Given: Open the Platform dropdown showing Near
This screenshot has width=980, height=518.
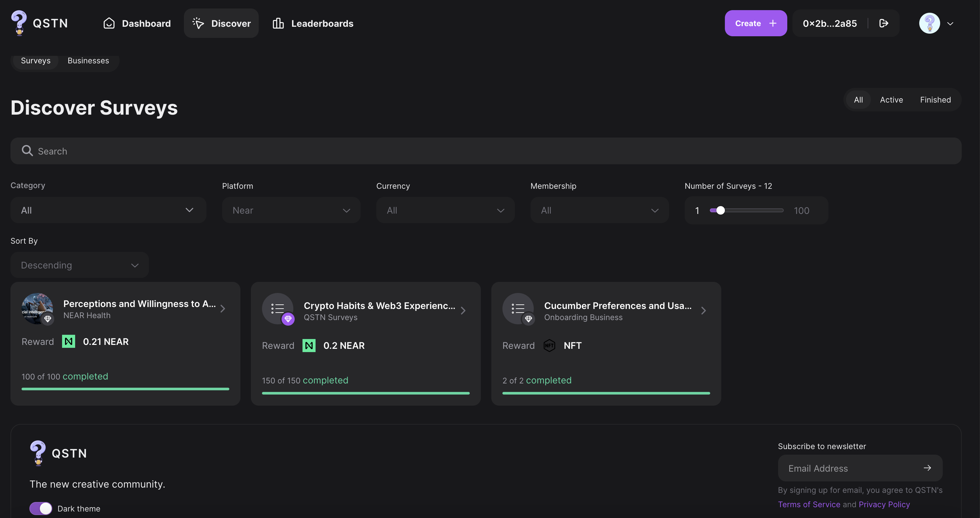Looking at the screenshot, I should coord(291,210).
